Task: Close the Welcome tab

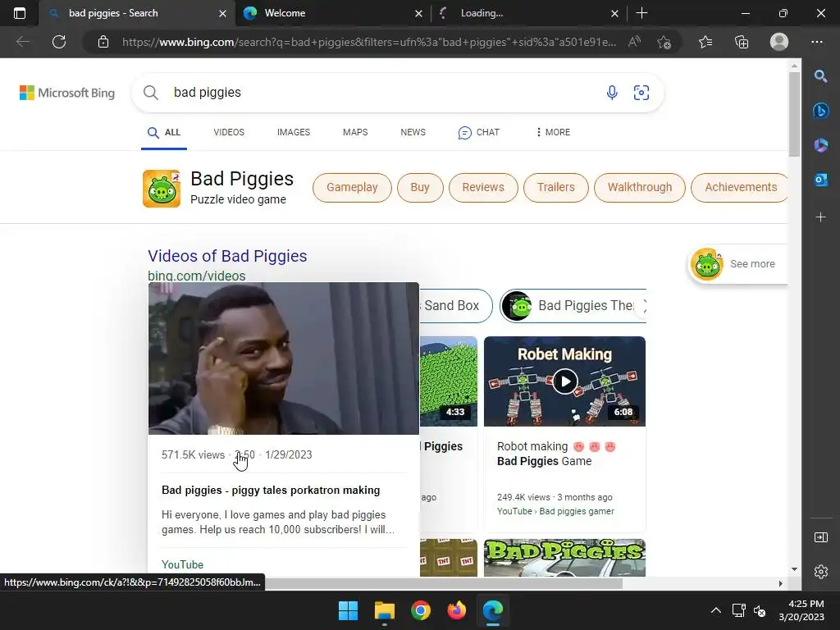Action: (x=418, y=13)
